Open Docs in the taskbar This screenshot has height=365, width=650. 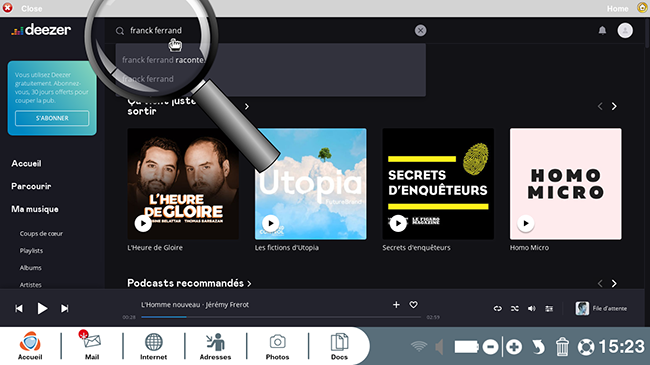click(x=339, y=346)
